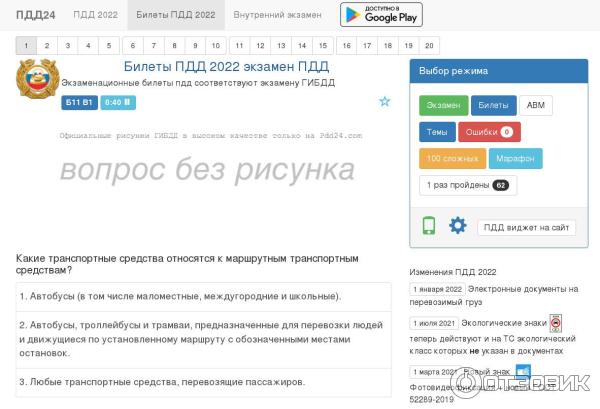Select question number 7
The height and width of the screenshot is (409, 600).
pyautogui.click(x=154, y=46)
